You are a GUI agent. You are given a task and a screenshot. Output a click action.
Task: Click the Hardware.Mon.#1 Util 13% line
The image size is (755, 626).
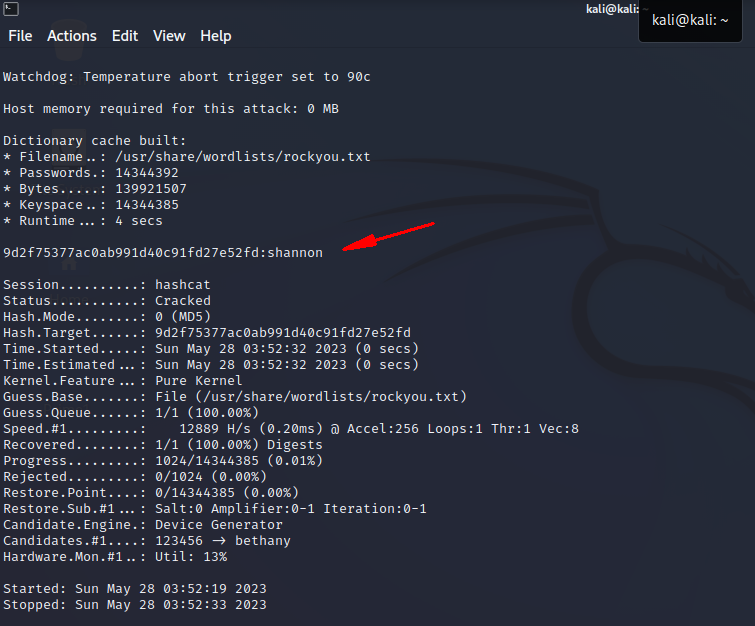point(114,557)
